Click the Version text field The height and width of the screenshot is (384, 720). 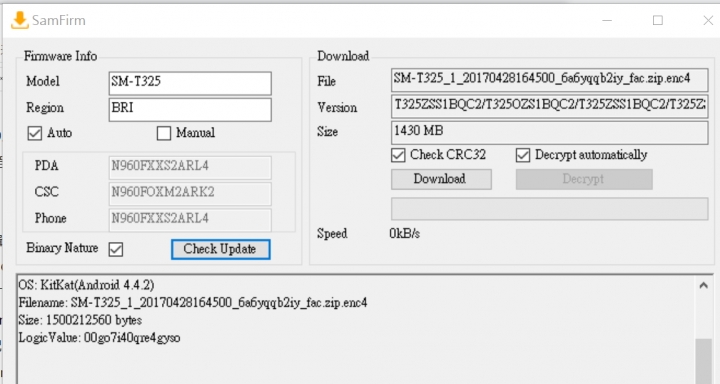[x=550, y=106]
